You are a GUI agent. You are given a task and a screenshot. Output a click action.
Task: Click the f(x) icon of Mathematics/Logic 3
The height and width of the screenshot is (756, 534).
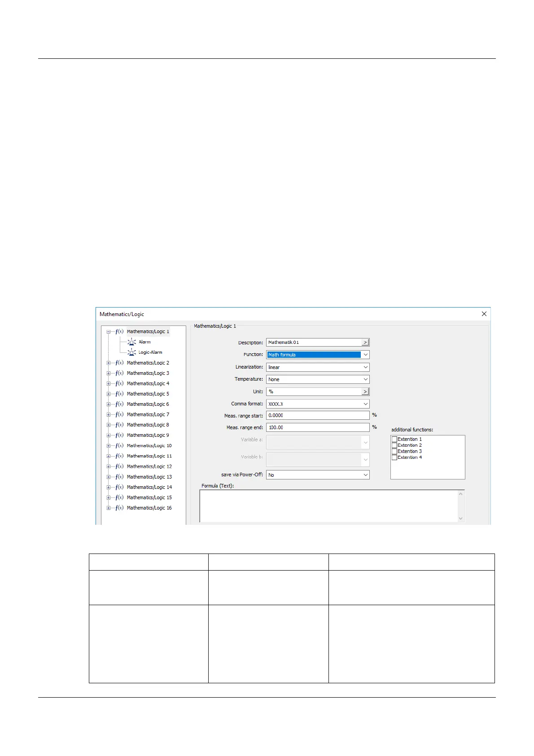[119, 373]
